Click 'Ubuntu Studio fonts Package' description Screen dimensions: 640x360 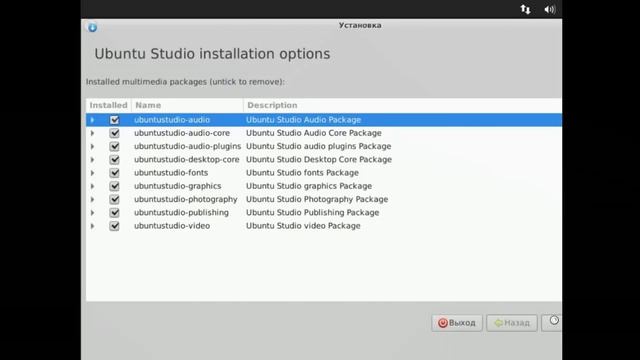[302, 173]
